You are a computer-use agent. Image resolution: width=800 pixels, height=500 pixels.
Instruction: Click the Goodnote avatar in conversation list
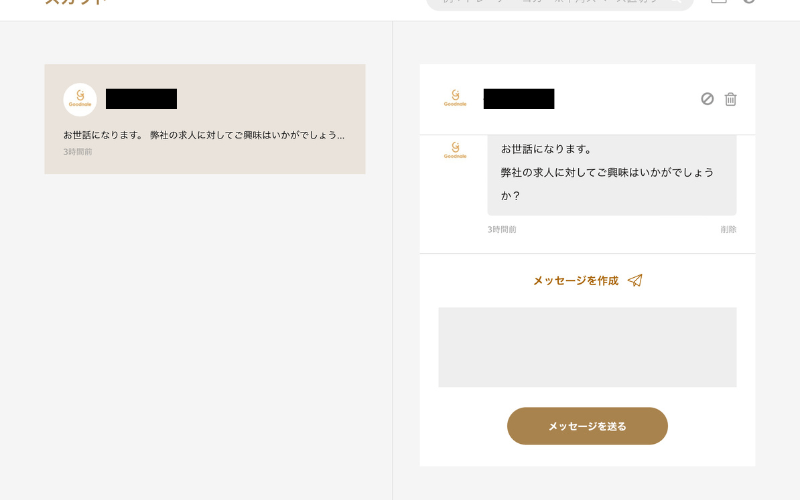[x=80, y=99]
